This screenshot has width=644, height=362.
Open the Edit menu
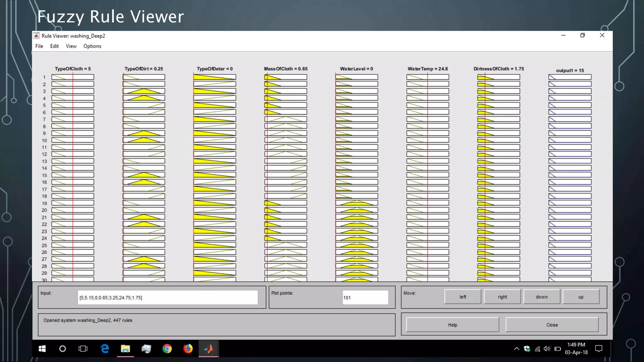[x=54, y=46]
